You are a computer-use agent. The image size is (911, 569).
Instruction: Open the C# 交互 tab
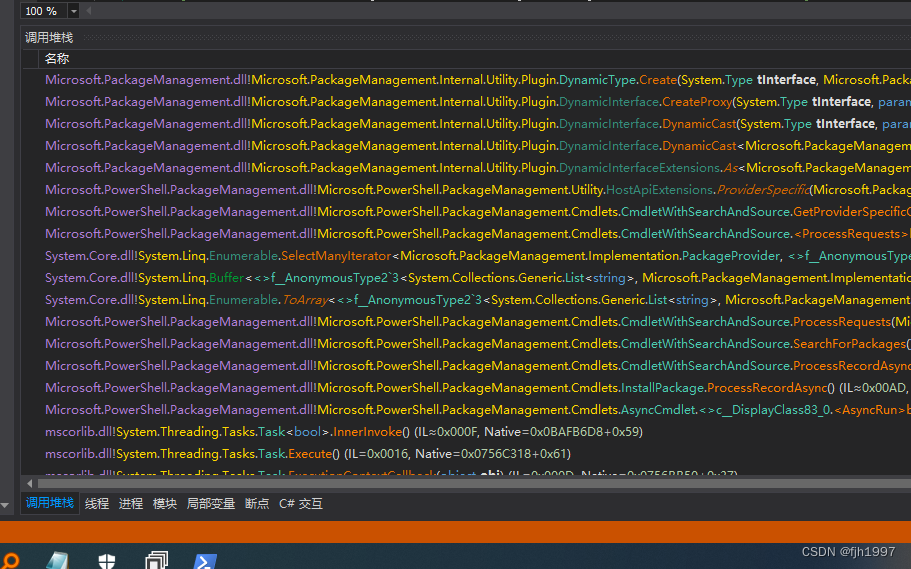(x=301, y=504)
